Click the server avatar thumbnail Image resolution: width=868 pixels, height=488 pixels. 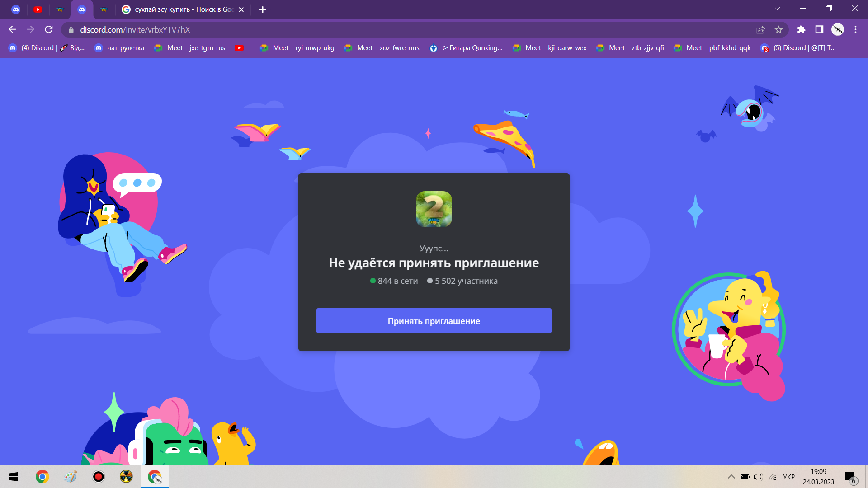pyautogui.click(x=434, y=209)
